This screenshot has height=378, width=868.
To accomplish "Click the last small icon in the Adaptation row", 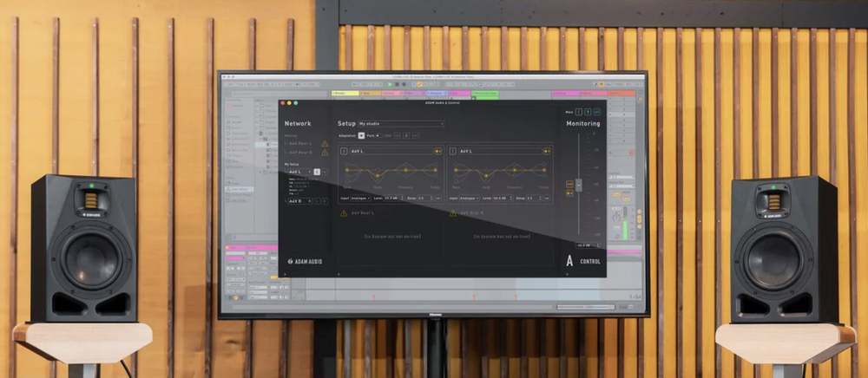I will (x=416, y=135).
